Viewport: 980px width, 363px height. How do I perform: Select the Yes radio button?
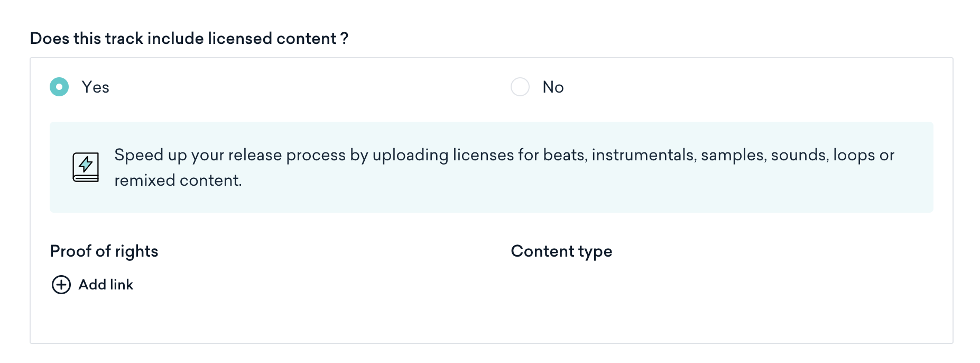click(x=59, y=87)
